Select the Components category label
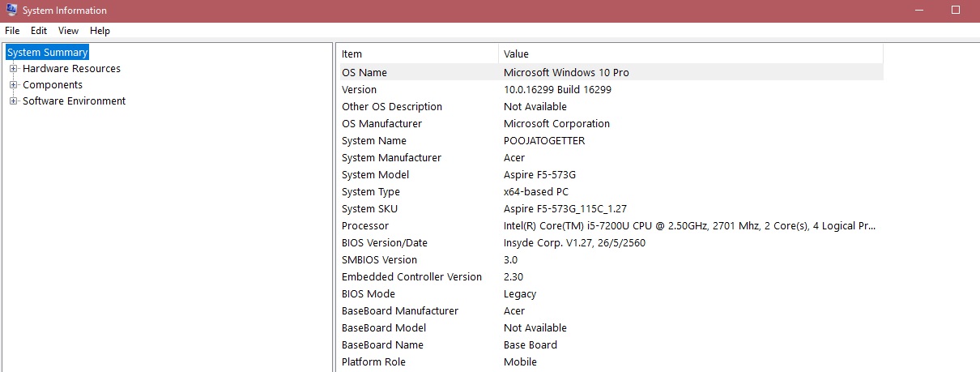Screen dimensions: 980x372 click(x=53, y=85)
